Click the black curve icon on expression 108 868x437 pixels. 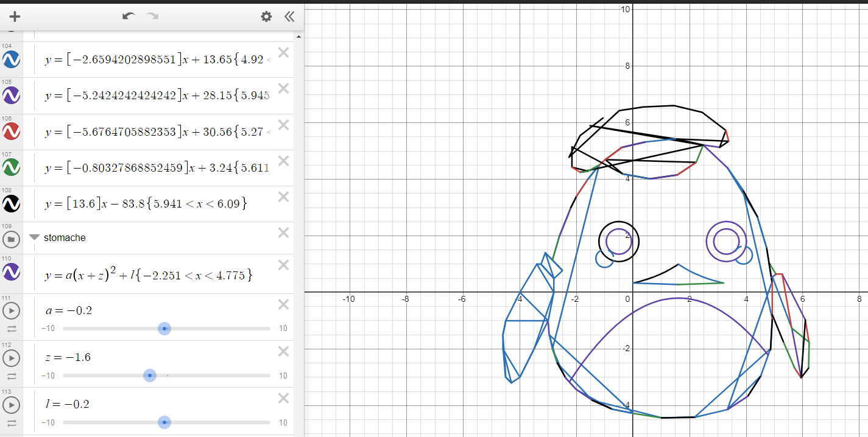12,204
